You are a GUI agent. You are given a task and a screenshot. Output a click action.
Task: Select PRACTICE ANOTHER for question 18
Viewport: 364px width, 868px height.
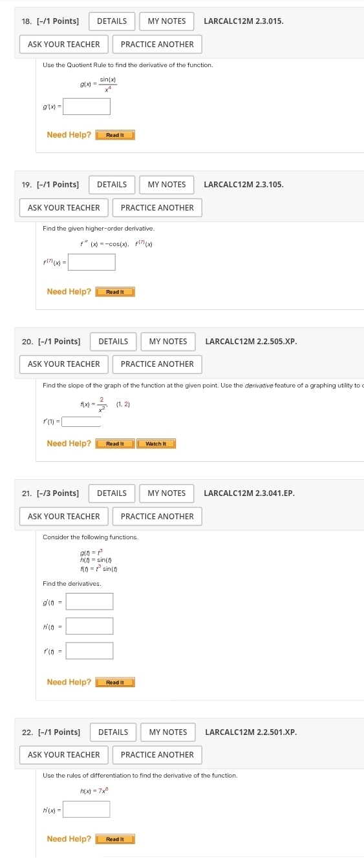[157, 45]
